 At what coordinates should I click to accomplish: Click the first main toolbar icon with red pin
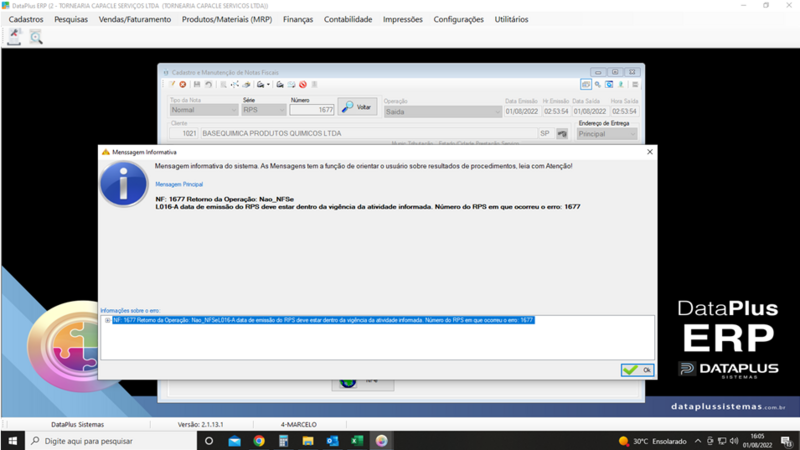click(x=14, y=37)
